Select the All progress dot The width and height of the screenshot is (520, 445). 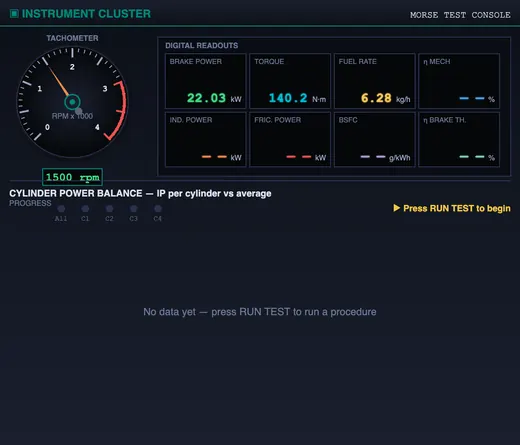coord(61,209)
